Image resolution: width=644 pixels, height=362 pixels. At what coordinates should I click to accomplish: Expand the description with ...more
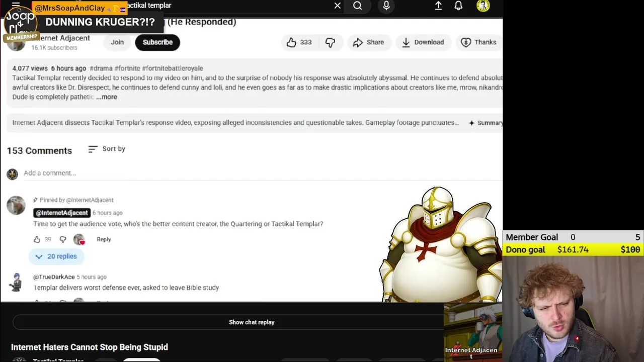(x=107, y=97)
